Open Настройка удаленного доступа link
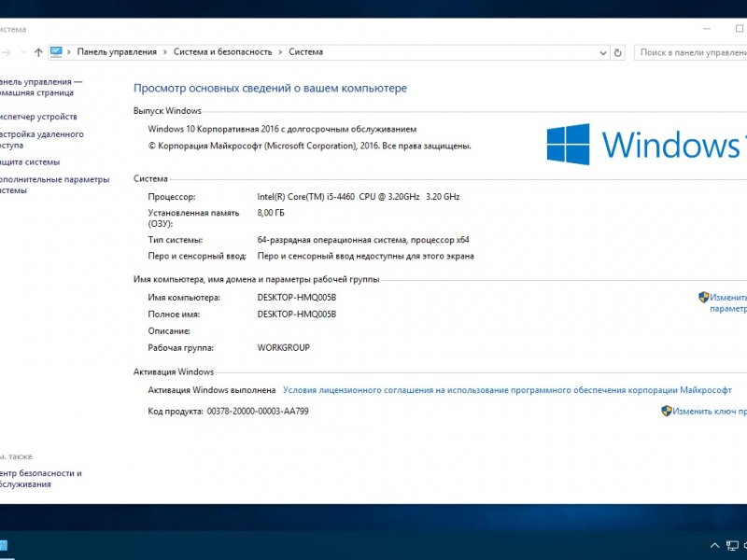 coord(41,139)
